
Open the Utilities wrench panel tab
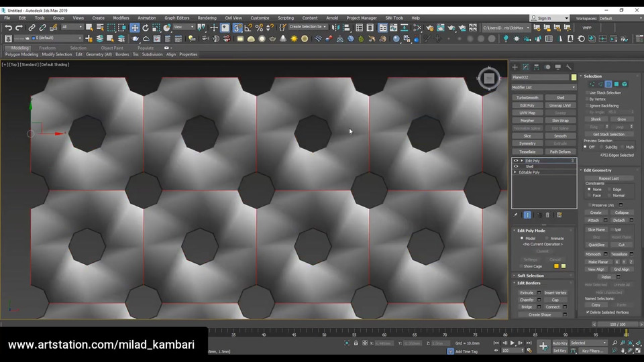point(568,67)
